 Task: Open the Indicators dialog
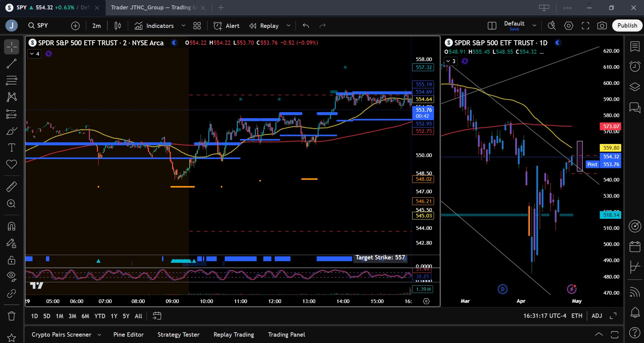154,26
